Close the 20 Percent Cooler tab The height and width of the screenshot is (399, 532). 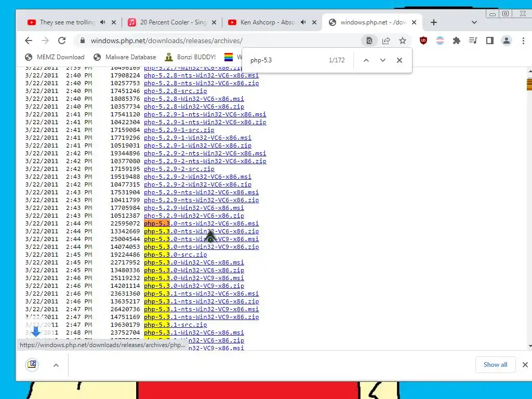(x=214, y=22)
